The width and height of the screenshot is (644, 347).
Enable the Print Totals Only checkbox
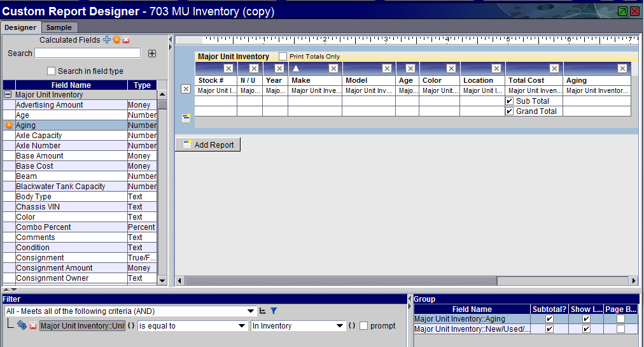pos(283,57)
